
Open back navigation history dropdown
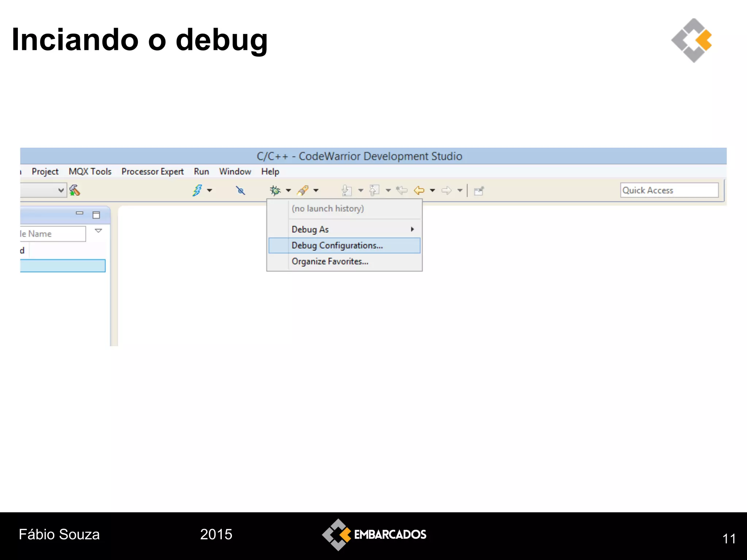coord(432,190)
